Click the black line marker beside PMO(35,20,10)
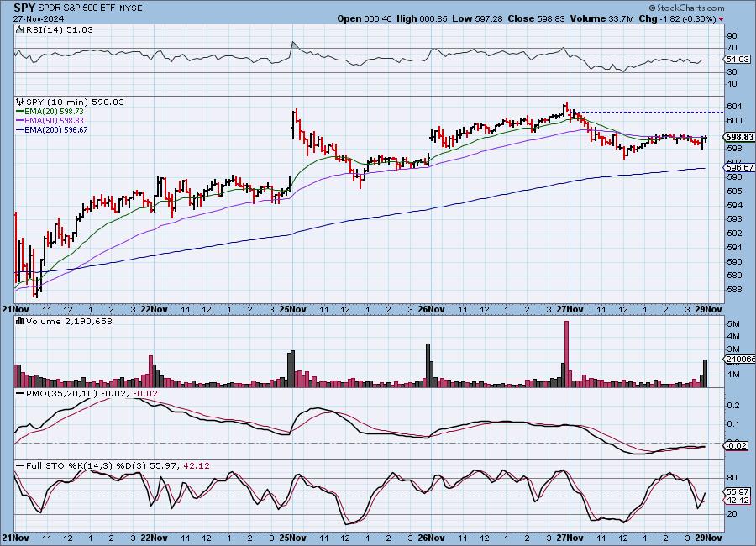This screenshot has height=546, width=756. pyautogui.click(x=20, y=394)
